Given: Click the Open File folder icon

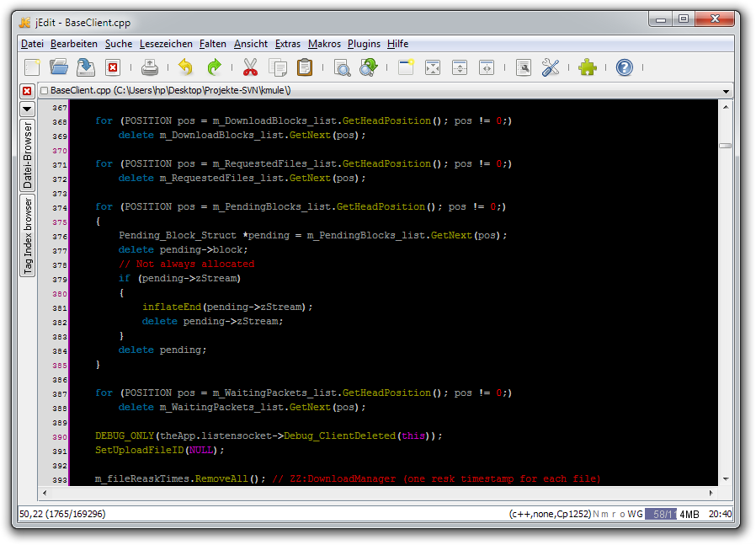Looking at the screenshot, I should pyautogui.click(x=59, y=68).
